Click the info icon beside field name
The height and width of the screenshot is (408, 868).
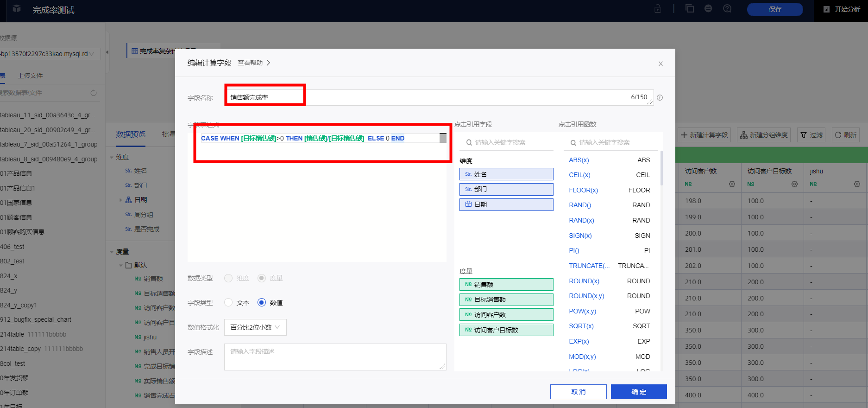pyautogui.click(x=660, y=98)
